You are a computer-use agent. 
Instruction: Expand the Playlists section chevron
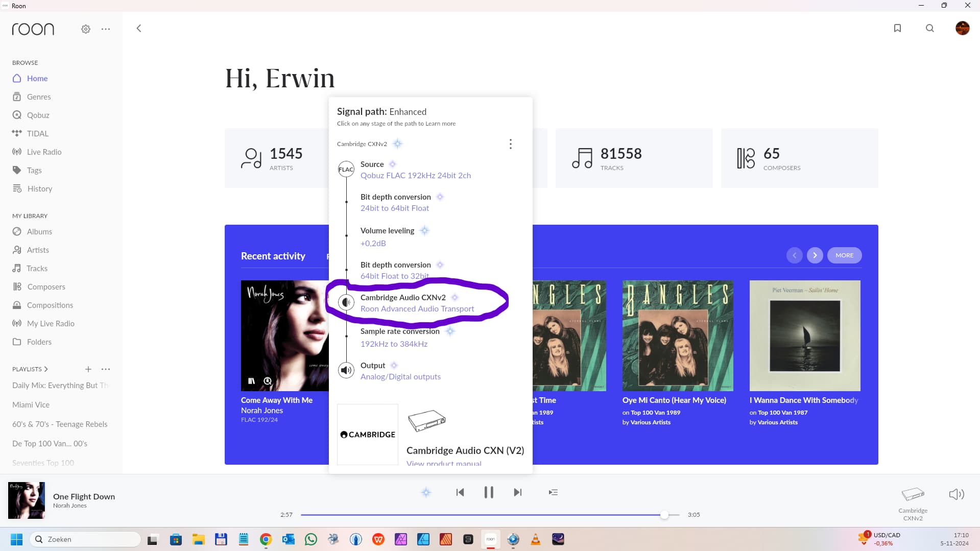click(x=46, y=369)
